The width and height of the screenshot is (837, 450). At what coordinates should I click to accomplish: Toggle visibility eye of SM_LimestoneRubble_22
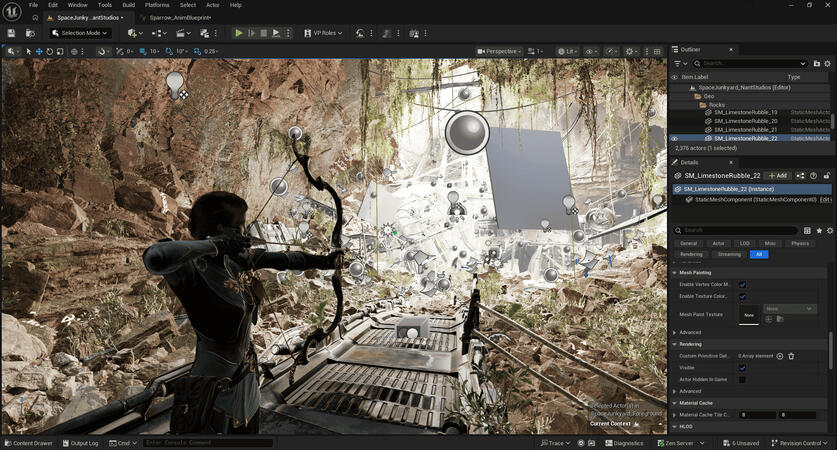point(675,138)
